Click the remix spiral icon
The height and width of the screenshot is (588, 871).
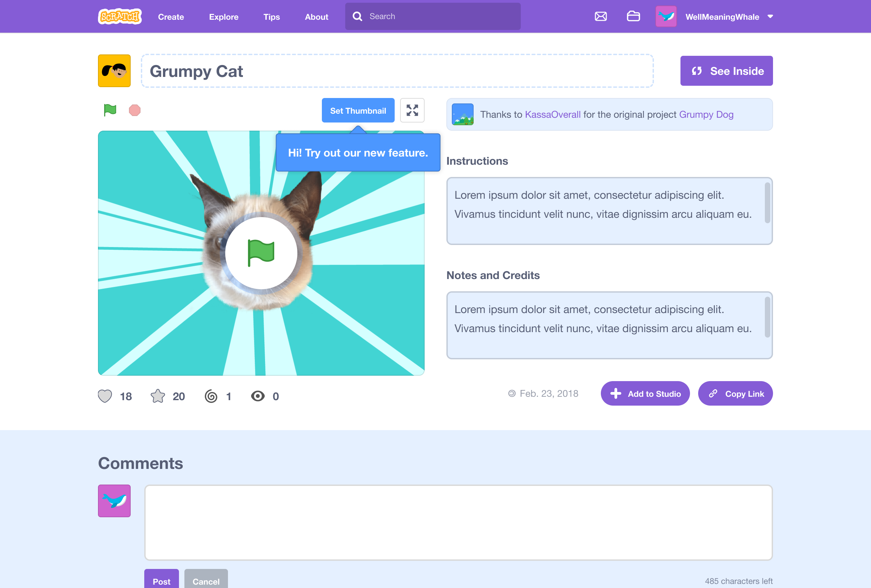pyautogui.click(x=211, y=396)
